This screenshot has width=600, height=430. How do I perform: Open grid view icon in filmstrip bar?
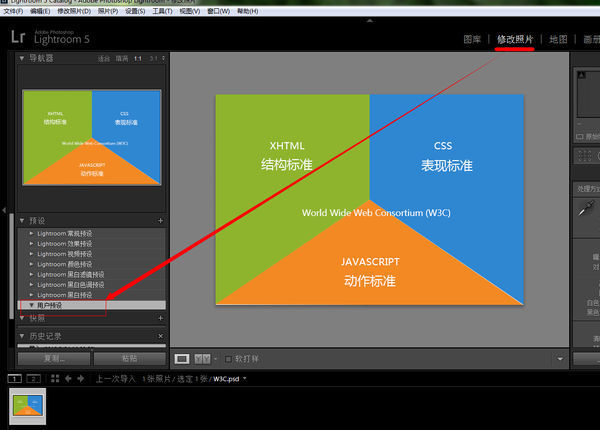click(x=55, y=378)
